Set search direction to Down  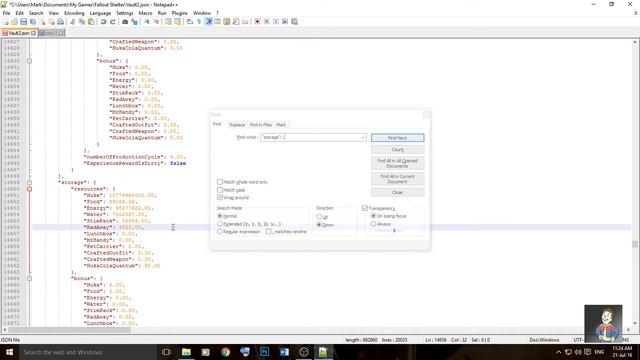point(319,225)
